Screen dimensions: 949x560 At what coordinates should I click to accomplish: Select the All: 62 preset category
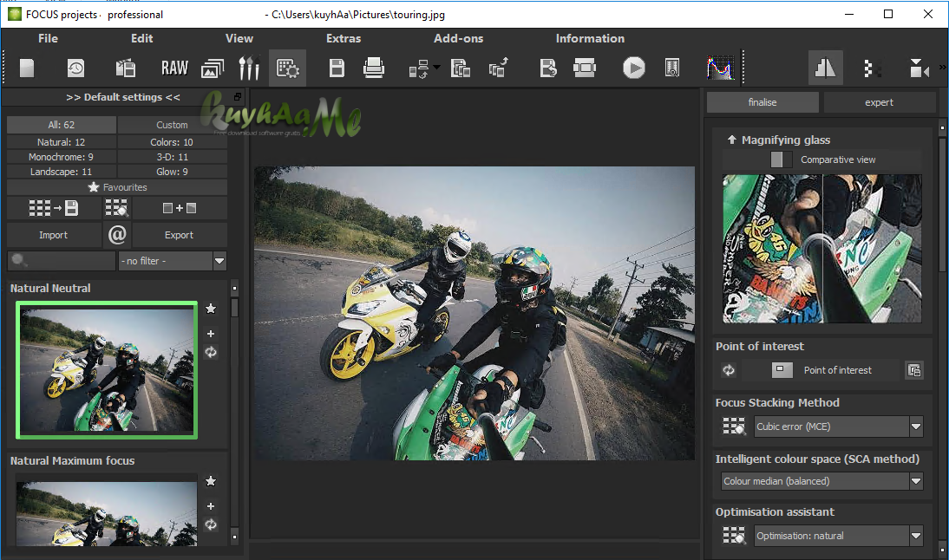click(x=61, y=125)
